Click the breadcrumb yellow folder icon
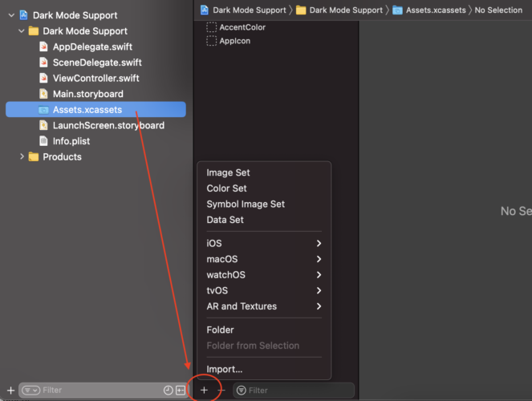This screenshot has height=401, width=532. 301,10
